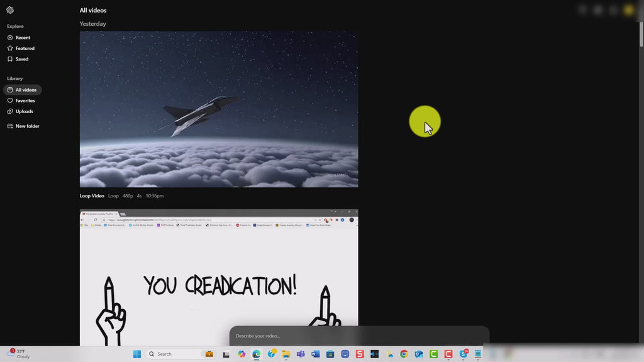Open Google Chrome from the taskbar
This screenshot has height=362, width=644.
(x=404, y=354)
